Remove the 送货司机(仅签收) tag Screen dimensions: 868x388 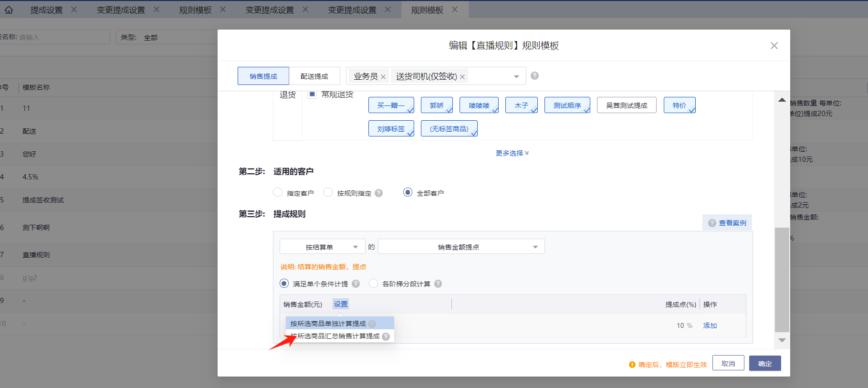pyautogui.click(x=462, y=77)
